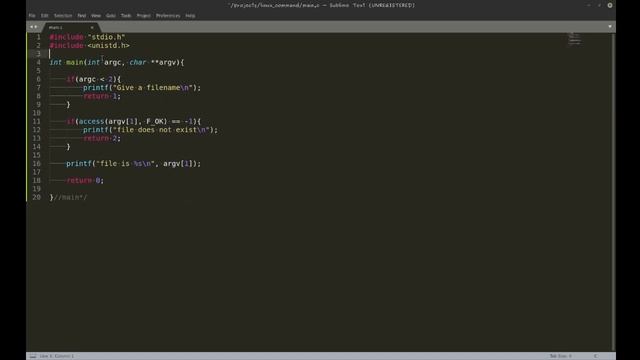The width and height of the screenshot is (640, 360).
Task: Click the vertical editor scrollbar
Action: coord(613,192)
